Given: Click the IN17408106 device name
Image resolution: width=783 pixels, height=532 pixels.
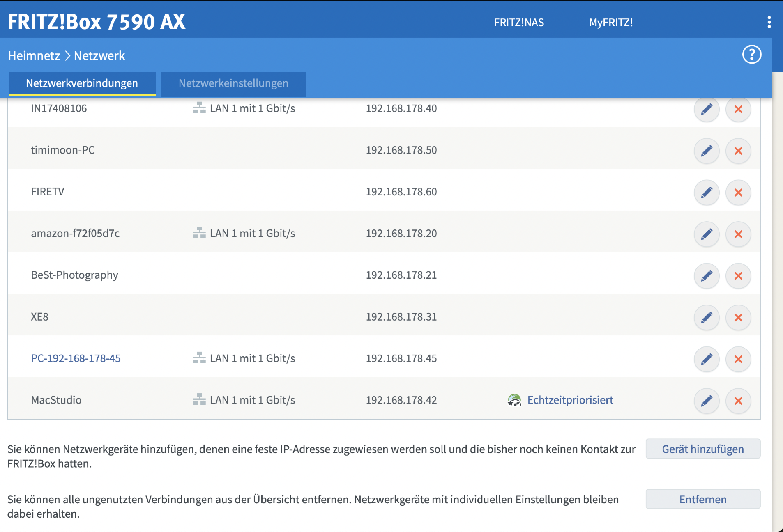Looking at the screenshot, I should [x=59, y=108].
